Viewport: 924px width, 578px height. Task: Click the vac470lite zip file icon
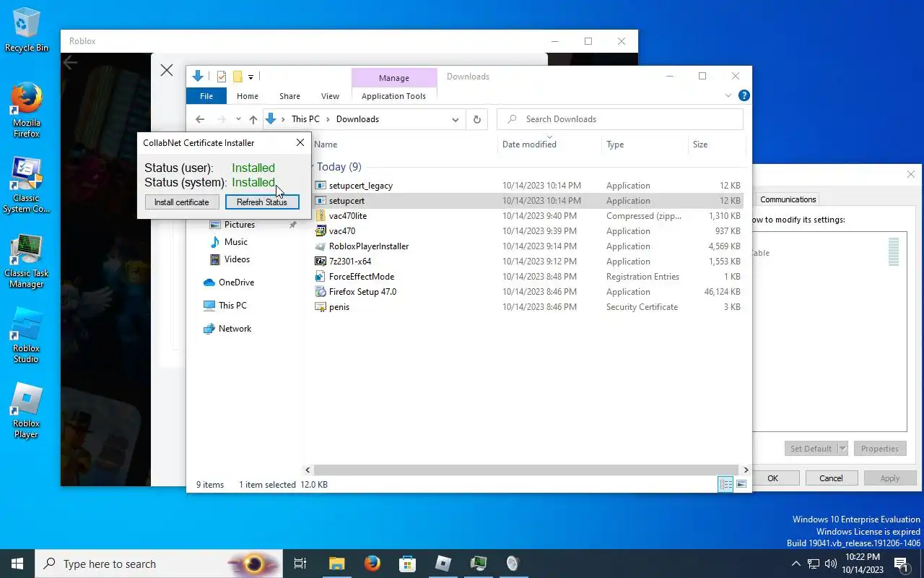(x=321, y=216)
